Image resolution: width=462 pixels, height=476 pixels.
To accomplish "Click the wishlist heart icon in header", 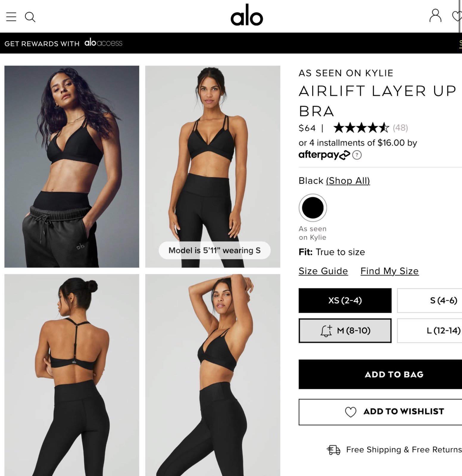I will (x=457, y=16).
